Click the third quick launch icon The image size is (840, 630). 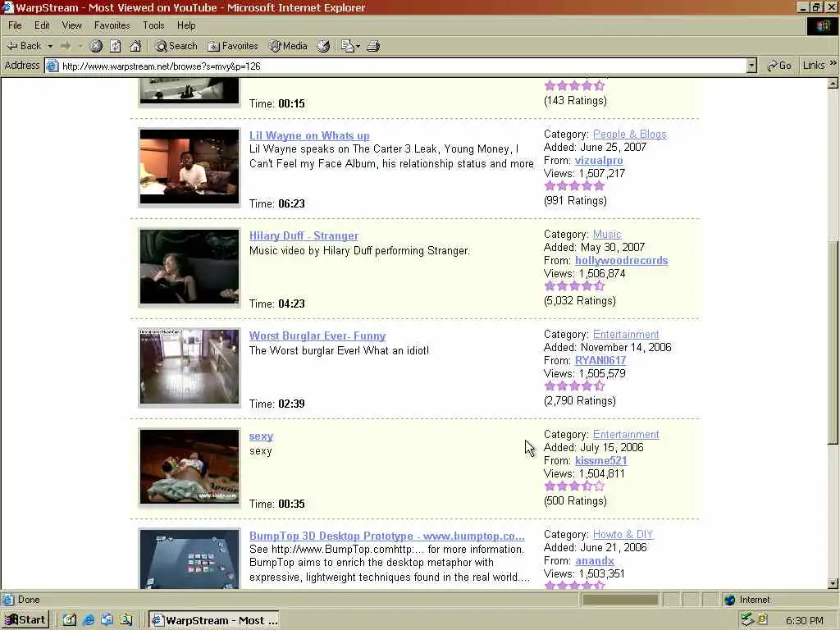107,620
